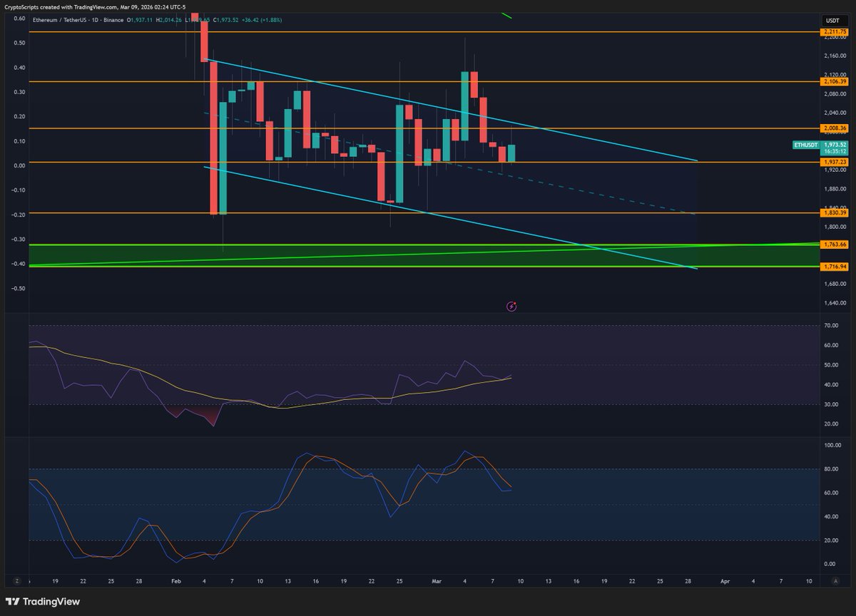Select the current price label 1,973.52

[x=835, y=145]
